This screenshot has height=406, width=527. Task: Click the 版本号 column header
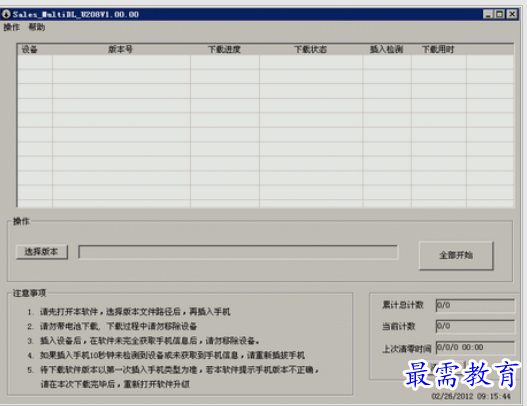click(x=121, y=49)
